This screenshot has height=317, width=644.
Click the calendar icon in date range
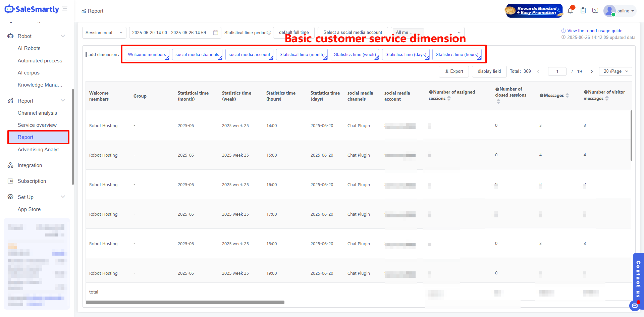click(216, 33)
